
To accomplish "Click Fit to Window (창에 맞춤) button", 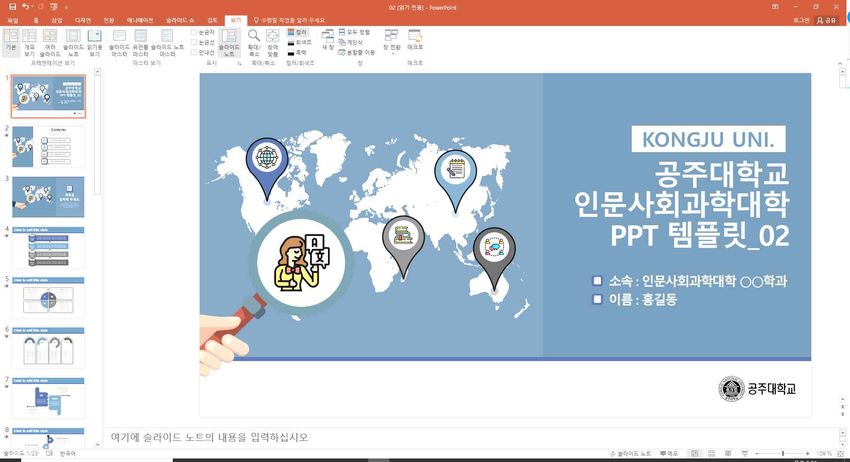I will pos(273,43).
